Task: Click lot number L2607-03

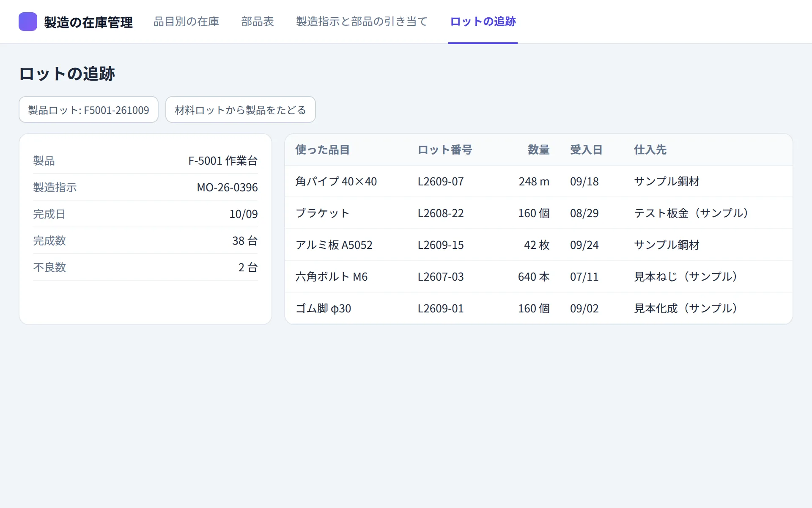Action: (441, 276)
